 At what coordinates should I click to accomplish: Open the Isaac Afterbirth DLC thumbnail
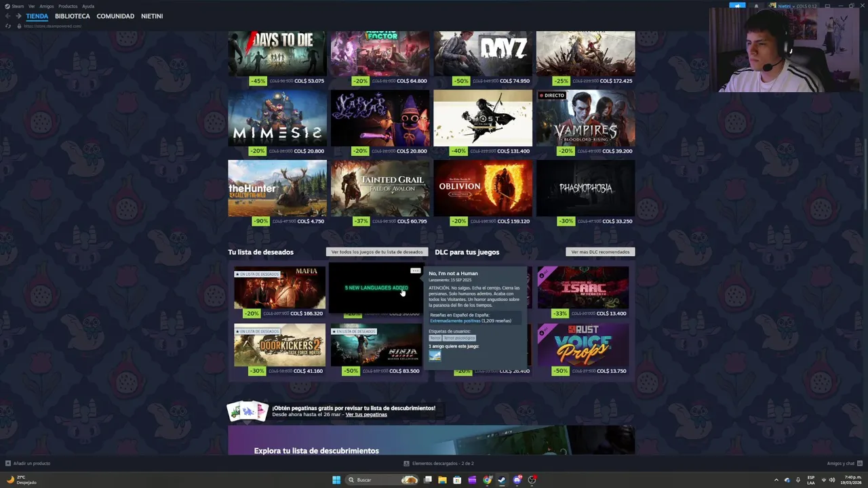[583, 288]
